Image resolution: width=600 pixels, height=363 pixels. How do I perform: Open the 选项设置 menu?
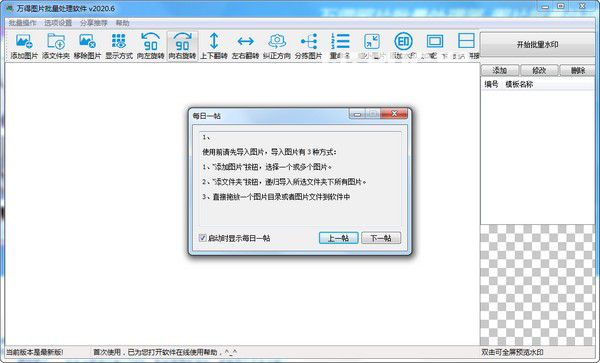[x=58, y=23]
